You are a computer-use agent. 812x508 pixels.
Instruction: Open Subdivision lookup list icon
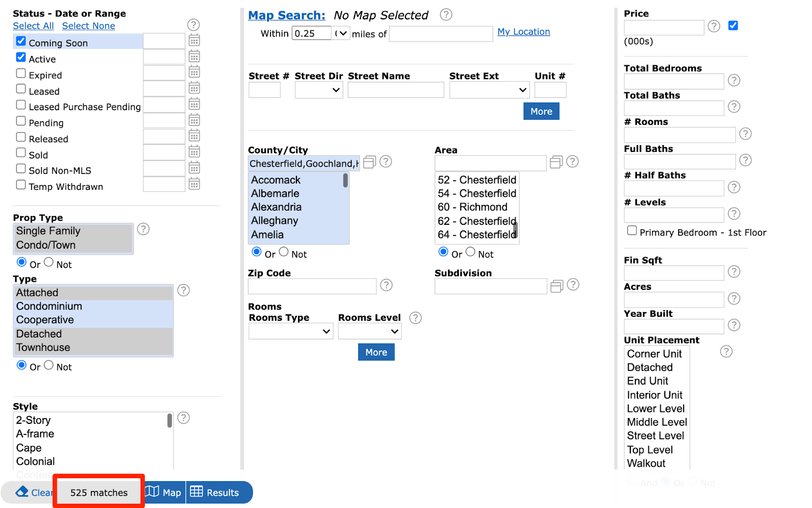[x=557, y=286]
